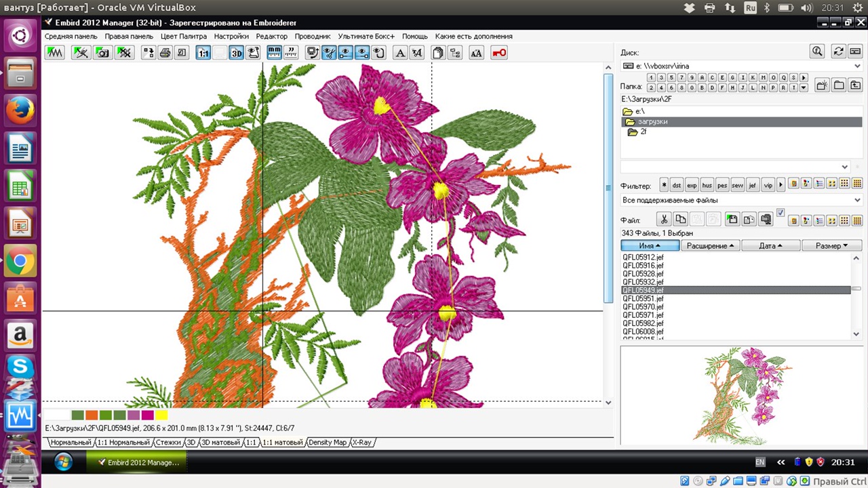Go up one folder level icon
The height and width of the screenshot is (488, 868).
click(x=855, y=85)
